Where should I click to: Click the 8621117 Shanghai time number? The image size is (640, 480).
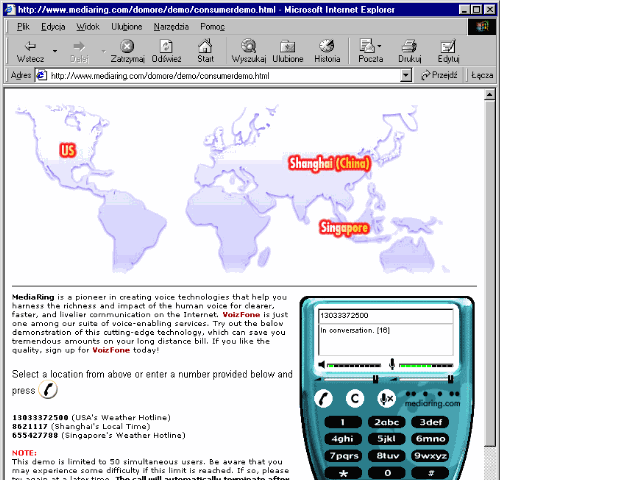click(30, 426)
